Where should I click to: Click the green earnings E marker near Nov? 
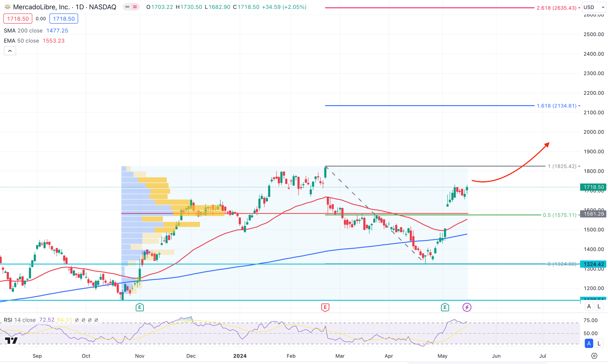point(140,307)
